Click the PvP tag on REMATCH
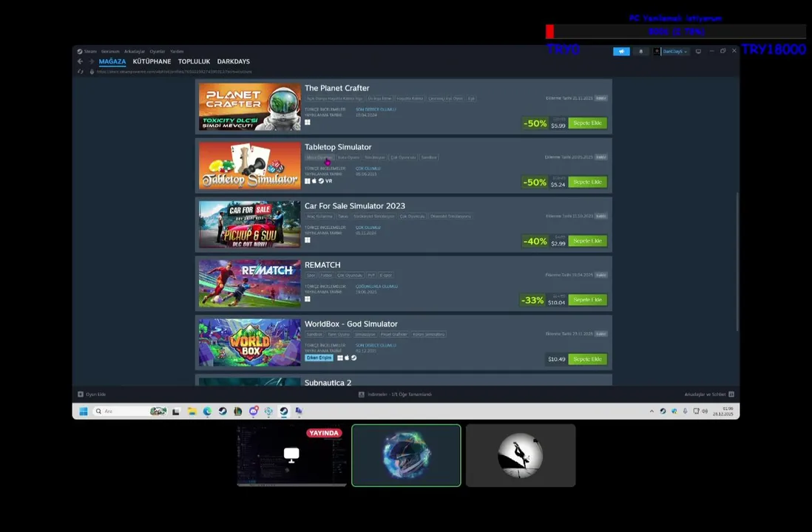The image size is (812, 532). click(x=371, y=275)
